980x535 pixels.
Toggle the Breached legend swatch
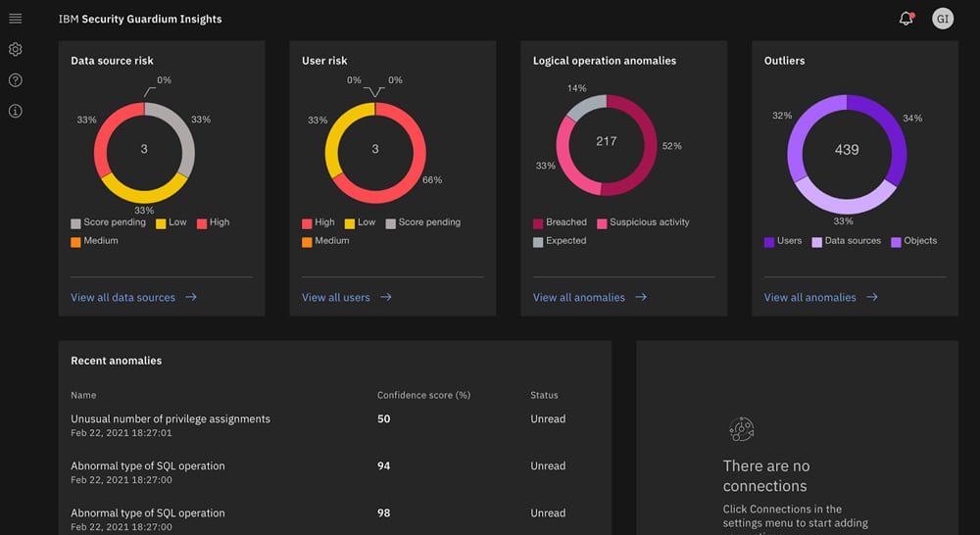(538, 222)
